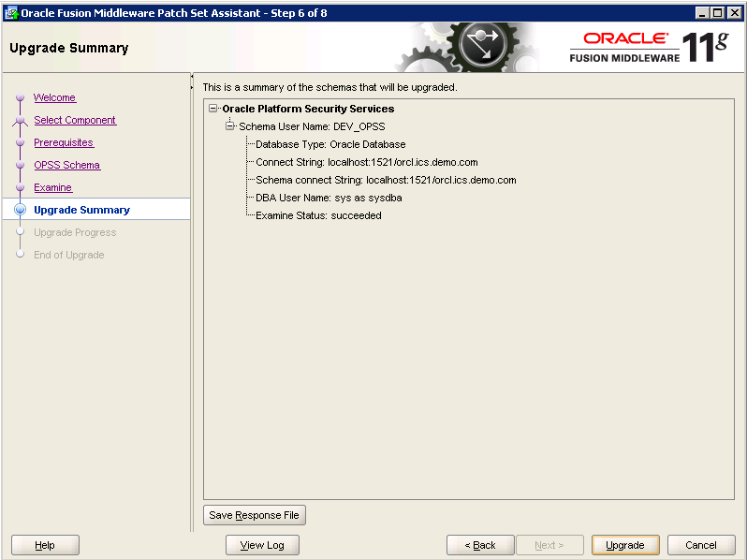Click the navigation pane collapse arrow
The height and width of the screenshot is (560, 747).
[192, 76]
